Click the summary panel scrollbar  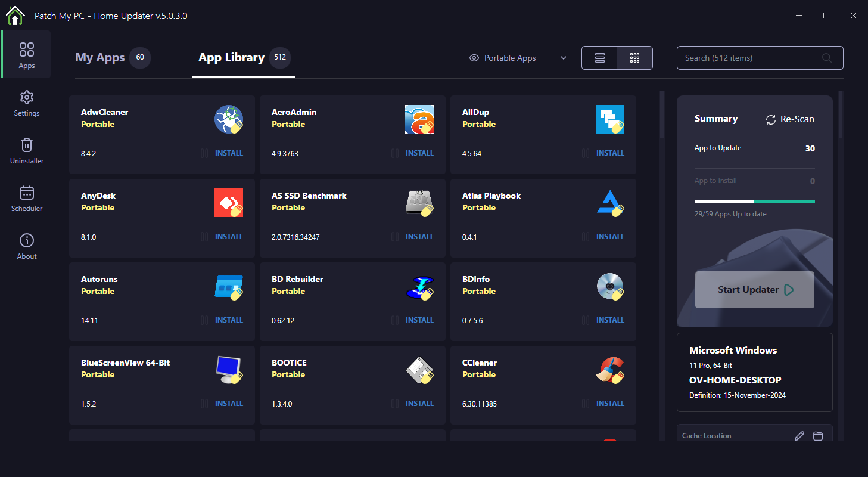coord(841,114)
